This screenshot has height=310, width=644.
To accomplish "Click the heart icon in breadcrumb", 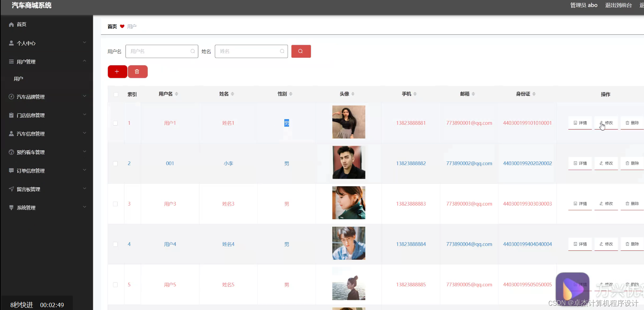I will 122,27.
